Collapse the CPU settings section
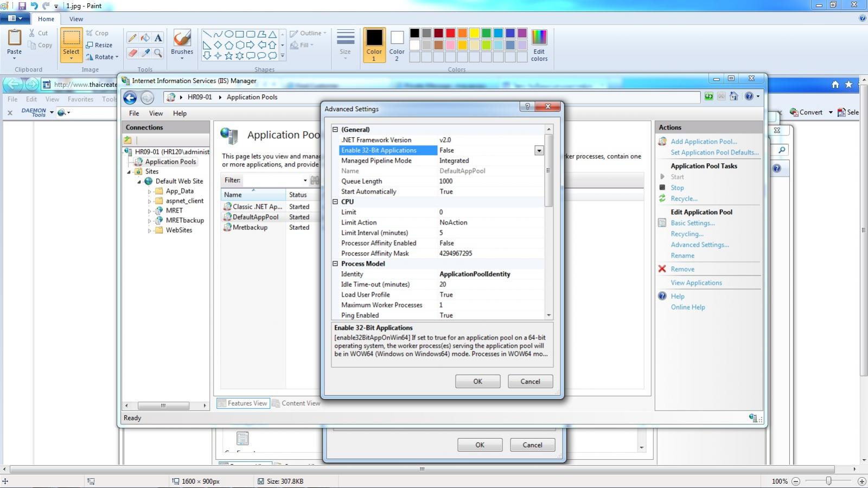Screen dimensions: 868x488 [x=335, y=202]
